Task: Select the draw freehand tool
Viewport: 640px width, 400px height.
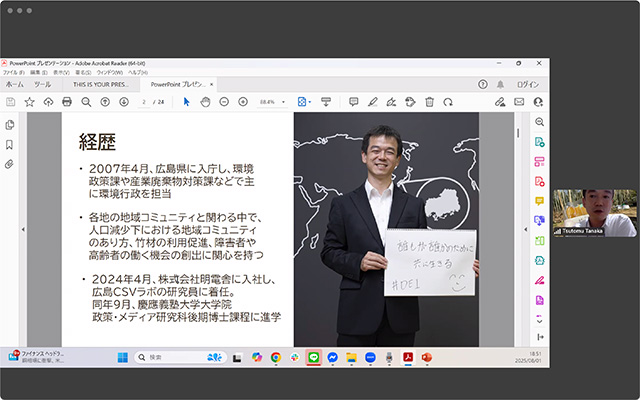Action: point(391,102)
